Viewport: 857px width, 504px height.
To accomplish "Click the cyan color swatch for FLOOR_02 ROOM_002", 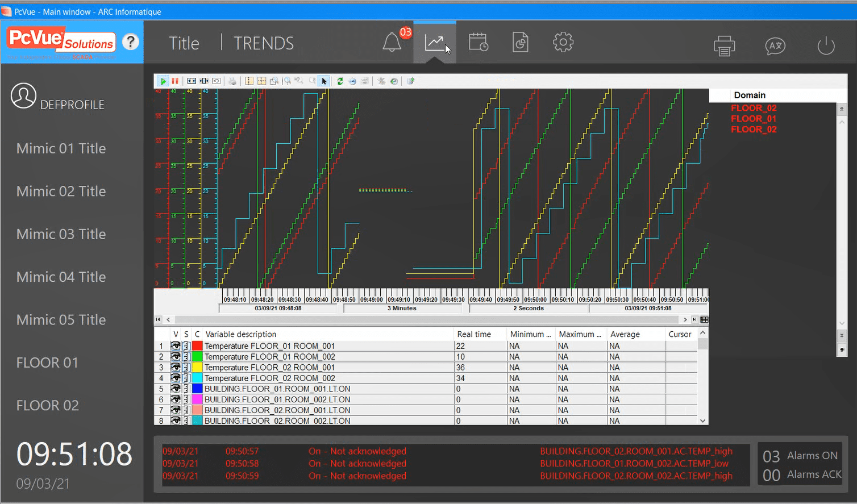I will point(197,378).
